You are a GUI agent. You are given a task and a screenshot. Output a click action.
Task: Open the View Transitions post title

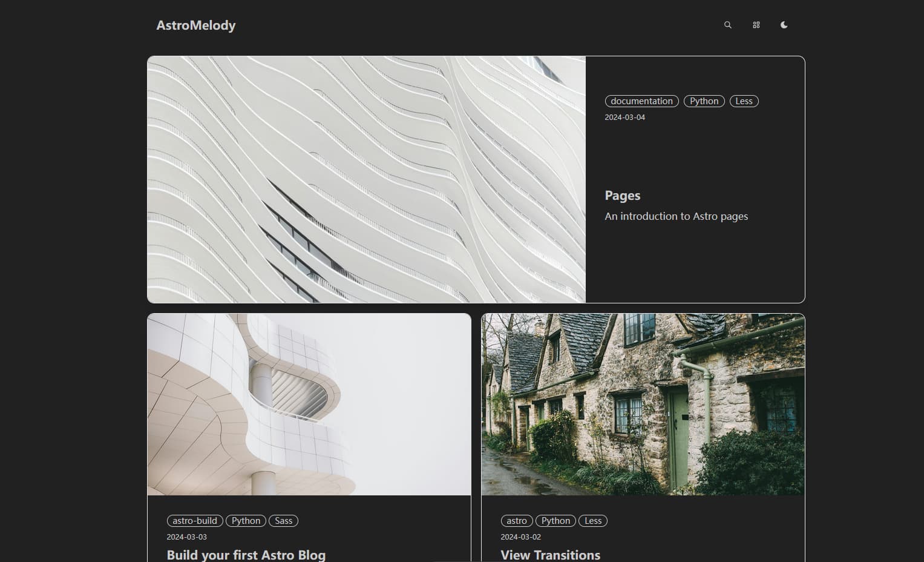click(x=550, y=554)
